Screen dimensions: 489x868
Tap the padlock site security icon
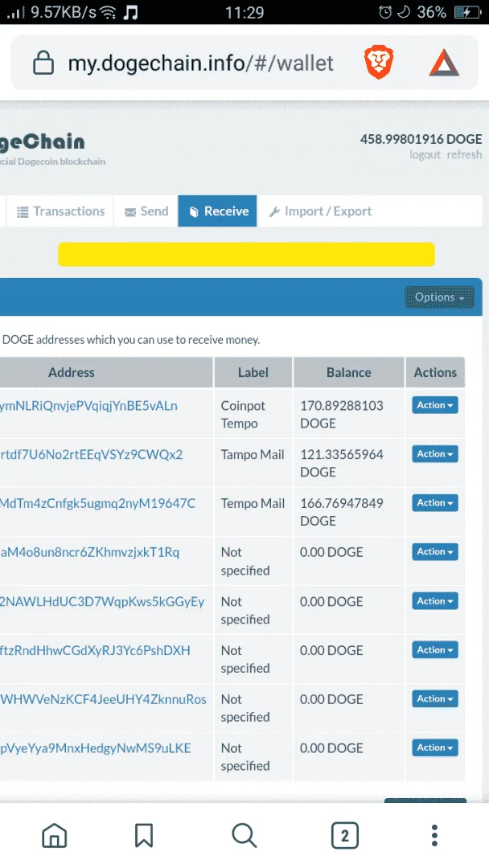point(43,63)
